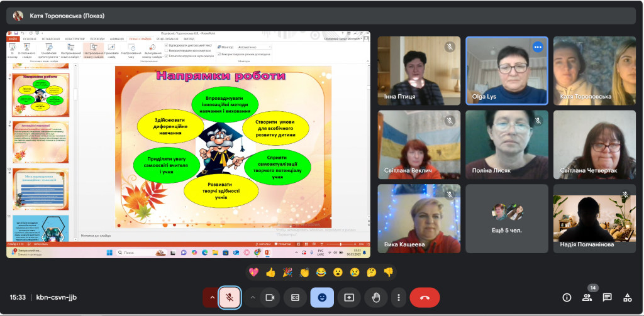Click the Windows Start button in taskbar

(109, 253)
